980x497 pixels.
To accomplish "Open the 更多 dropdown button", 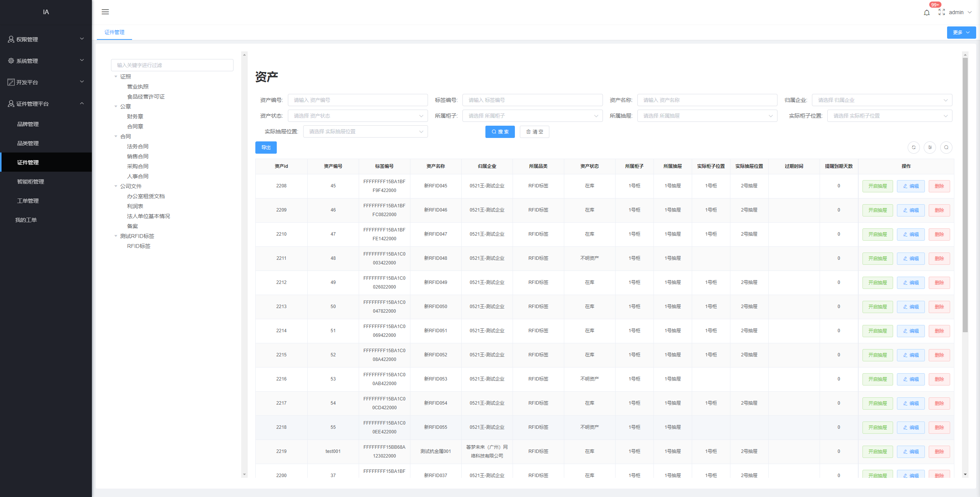I will click(x=961, y=33).
